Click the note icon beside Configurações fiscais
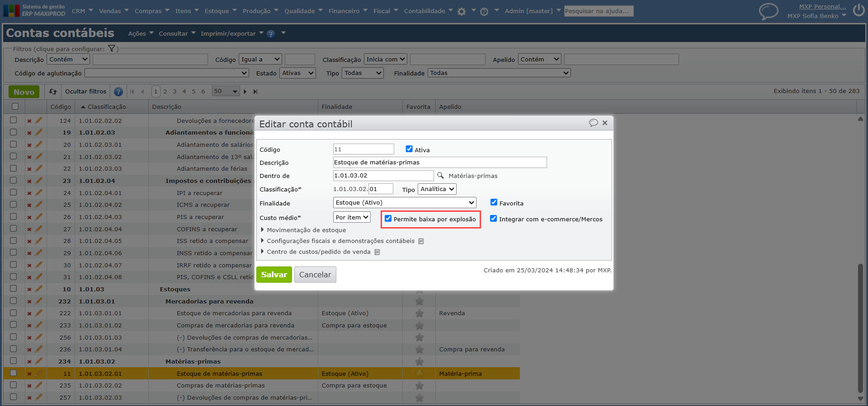The height and width of the screenshot is (406, 868). click(421, 241)
